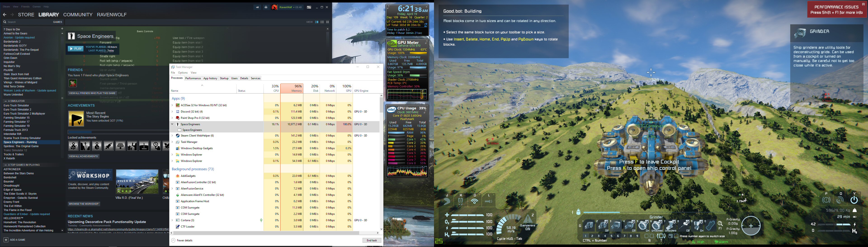Open Task Manager Options menu
This screenshot has width=868, height=247.
(x=183, y=72)
